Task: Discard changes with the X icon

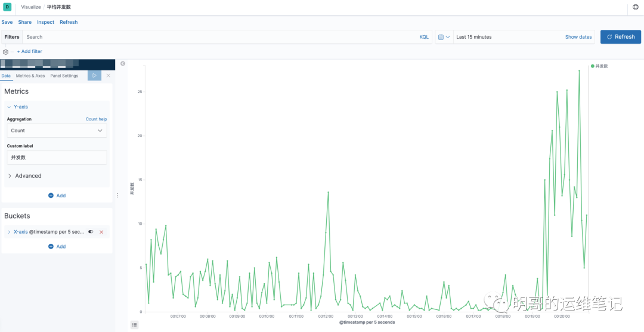Action: tap(109, 76)
